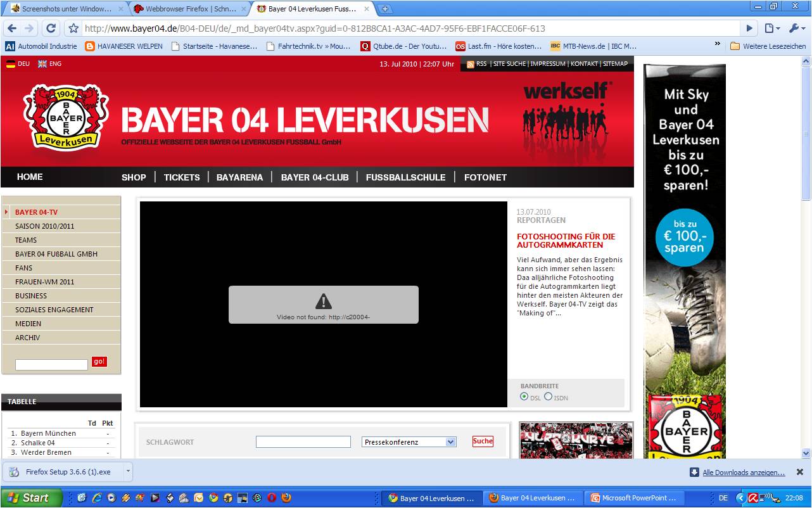This screenshot has height=508, width=812.
Task: Click the Bayer 04 Leverkusen club crest
Action: click(x=66, y=118)
